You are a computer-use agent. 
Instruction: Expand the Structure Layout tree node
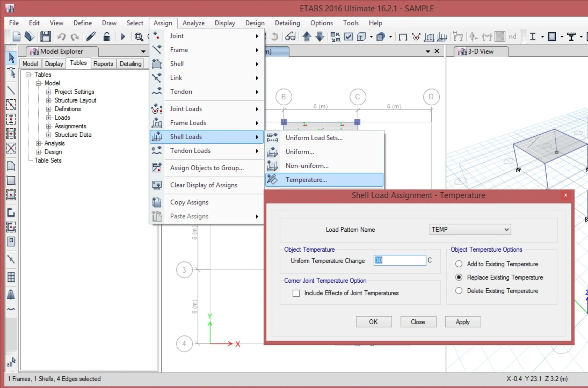[x=48, y=101]
